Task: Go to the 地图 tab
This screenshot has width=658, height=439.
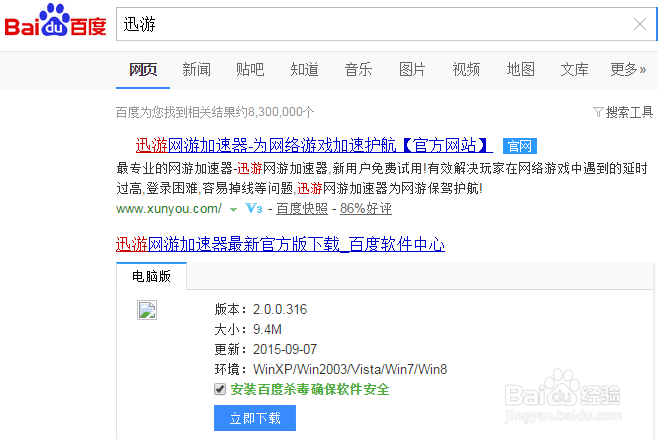Action: click(520, 69)
